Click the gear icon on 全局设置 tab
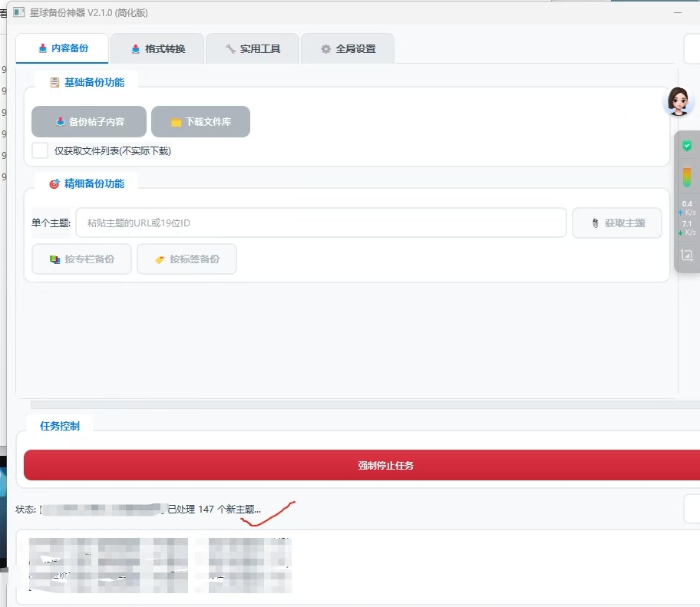 point(326,49)
